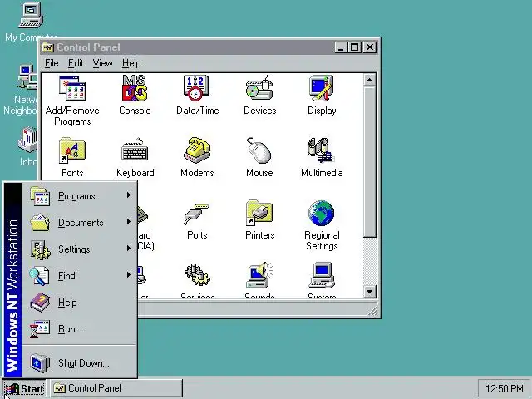Choose Run... from the Start menu
Image resolution: width=532 pixels, height=399 pixels.
80,329
